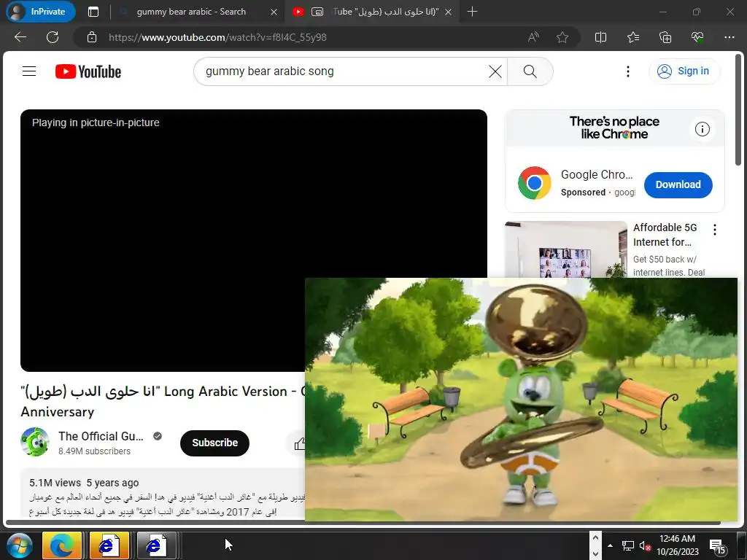The height and width of the screenshot is (560, 747).
Task: Open YouTube settings three-dot menu
Action: [x=628, y=71]
